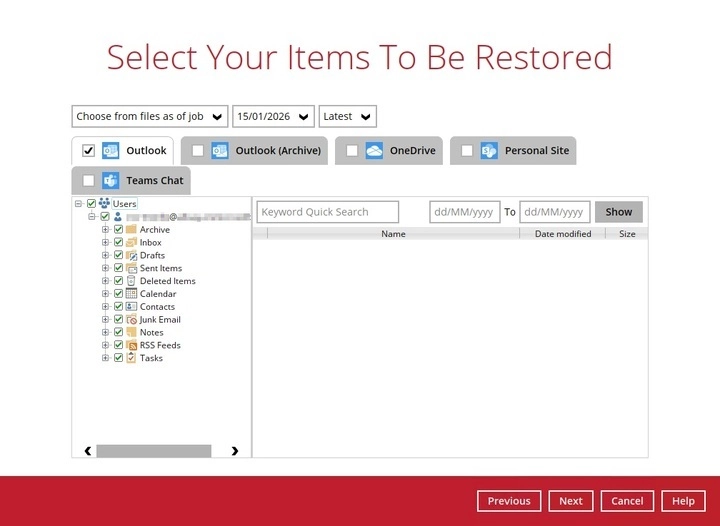Enable the Teams Chat checkbox
This screenshot has height=526, width=720.
coord(88,181)
